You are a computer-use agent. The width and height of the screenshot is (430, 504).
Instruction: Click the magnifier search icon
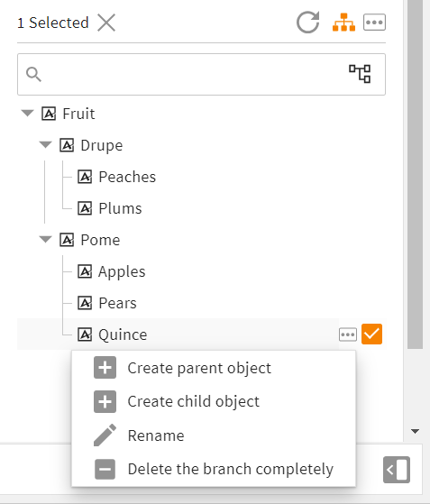coord(33,74)
